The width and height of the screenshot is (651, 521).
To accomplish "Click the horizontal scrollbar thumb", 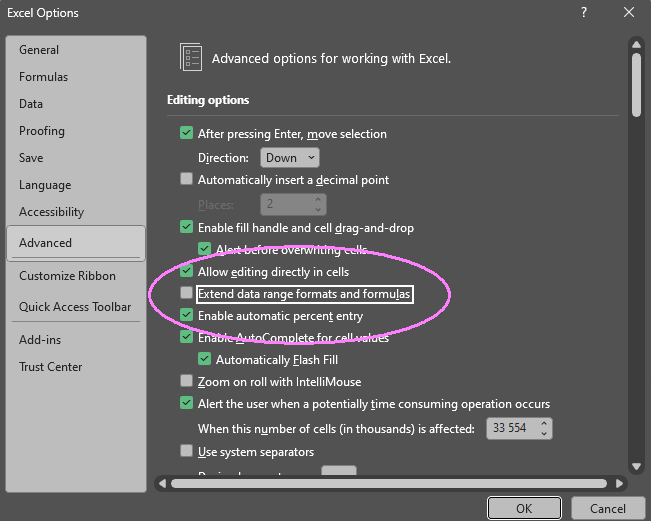I will 389,484.
